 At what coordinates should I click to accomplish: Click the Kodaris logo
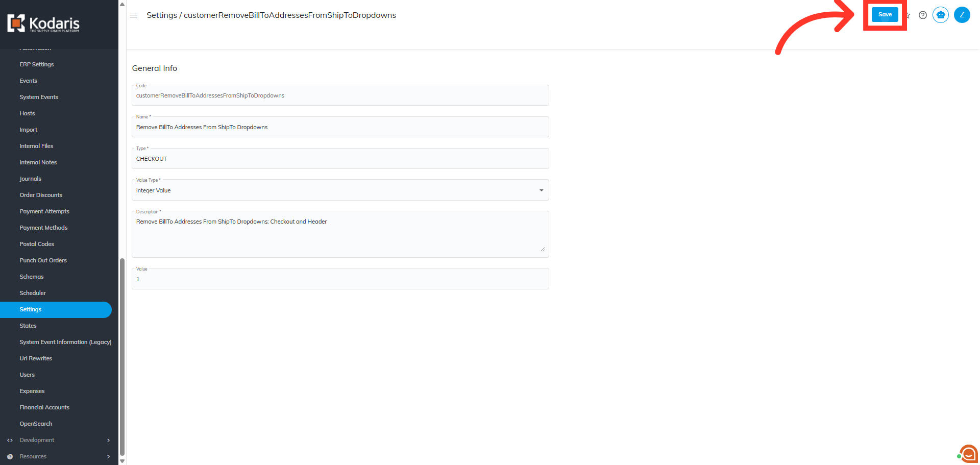point(43,23)
